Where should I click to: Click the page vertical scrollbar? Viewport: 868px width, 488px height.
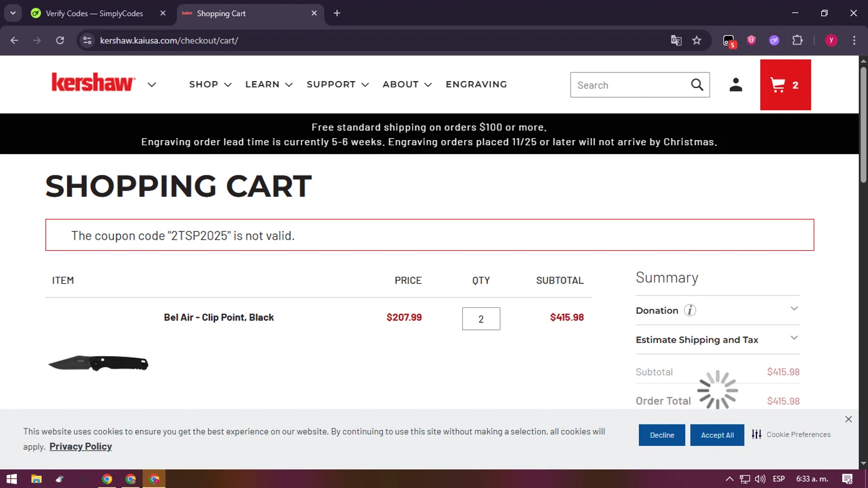(863, 125)
